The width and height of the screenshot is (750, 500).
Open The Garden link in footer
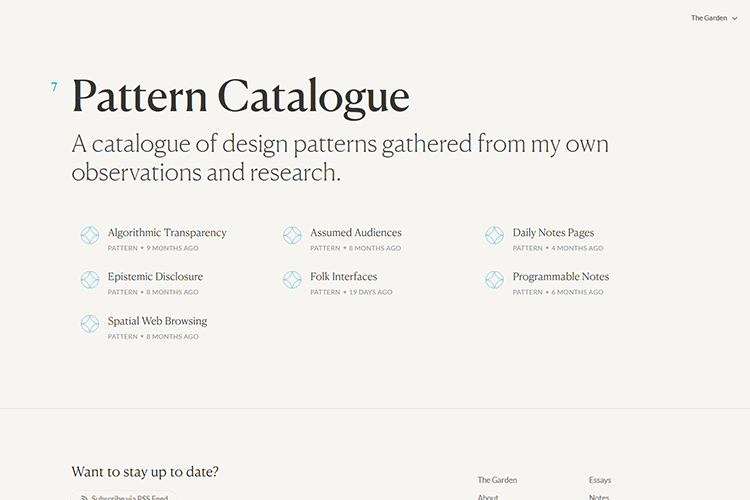click(497, 480)
